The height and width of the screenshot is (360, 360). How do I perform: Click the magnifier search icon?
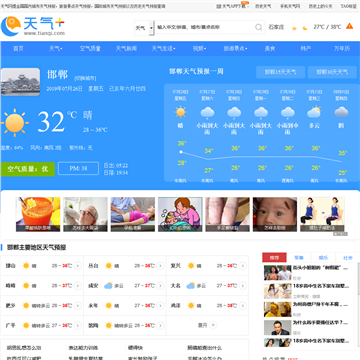259,27
